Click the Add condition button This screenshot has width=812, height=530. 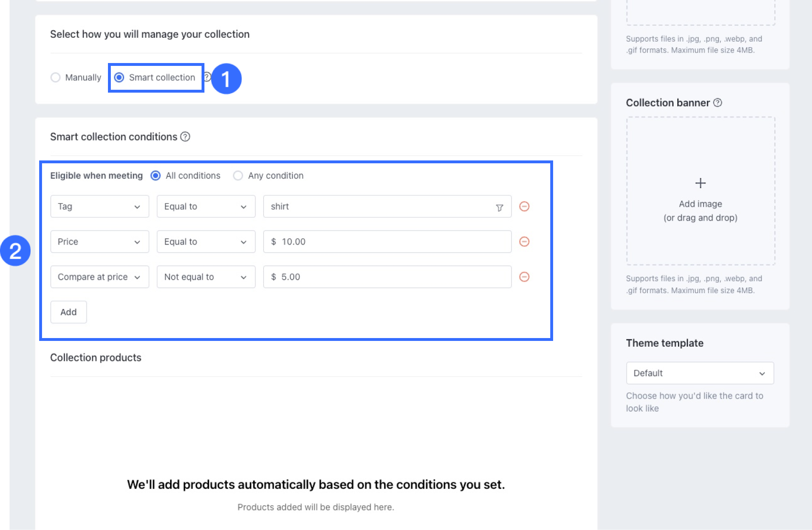pos(68,312)
